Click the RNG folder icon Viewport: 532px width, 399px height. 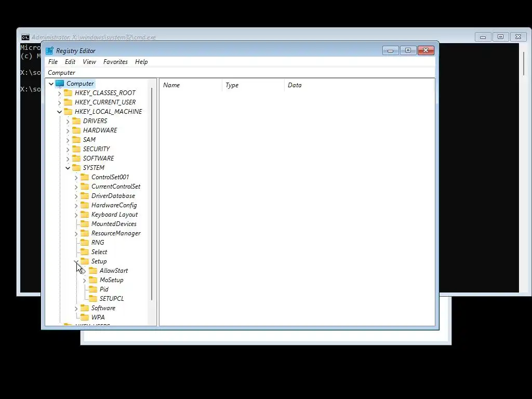[85, 243]
